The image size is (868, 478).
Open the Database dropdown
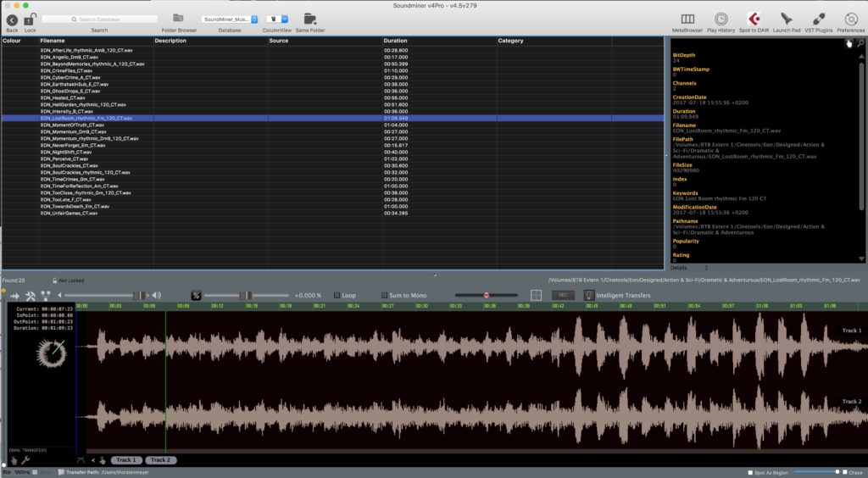click(229, 19)
